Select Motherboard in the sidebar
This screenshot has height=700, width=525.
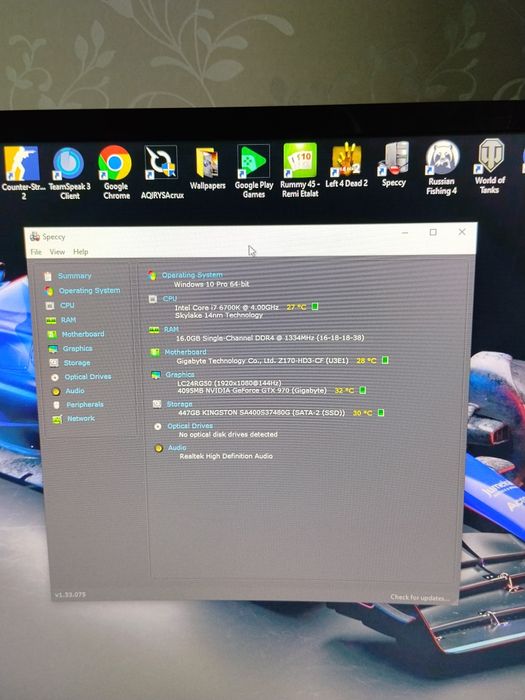(83, 334)
